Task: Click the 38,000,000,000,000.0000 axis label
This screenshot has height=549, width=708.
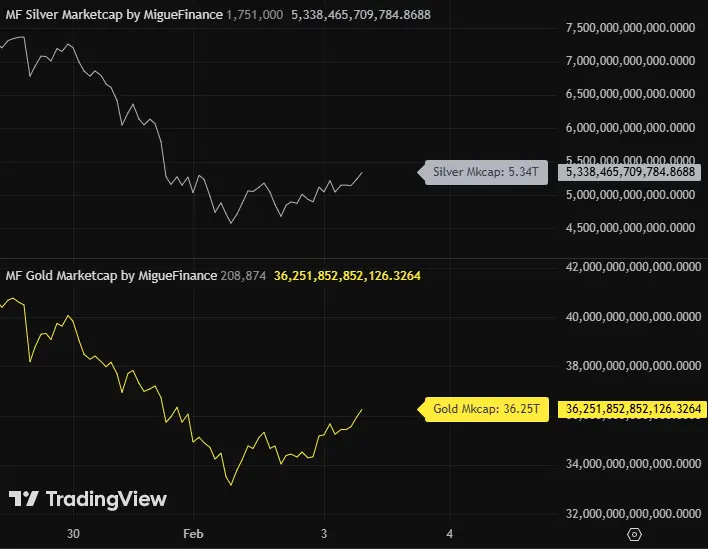Action: (x=633, y=366)
